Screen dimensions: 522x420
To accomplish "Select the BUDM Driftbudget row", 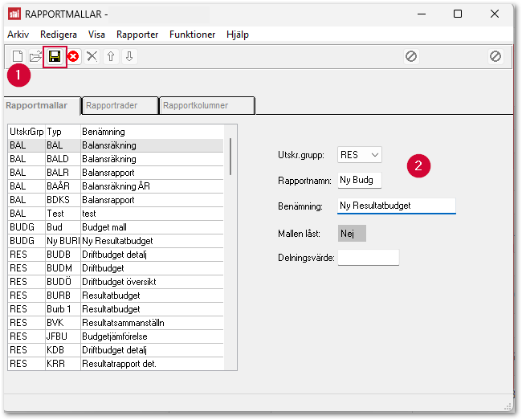I will tap(116, 268).
